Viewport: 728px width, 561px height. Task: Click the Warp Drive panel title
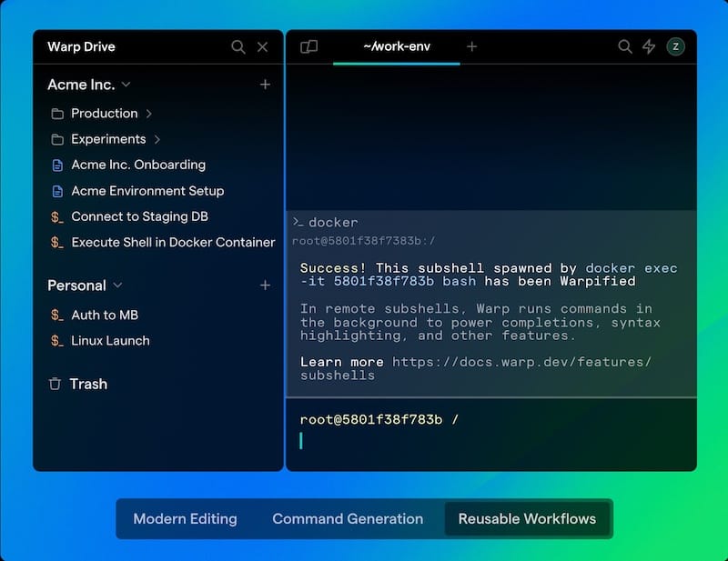point(81,47)
